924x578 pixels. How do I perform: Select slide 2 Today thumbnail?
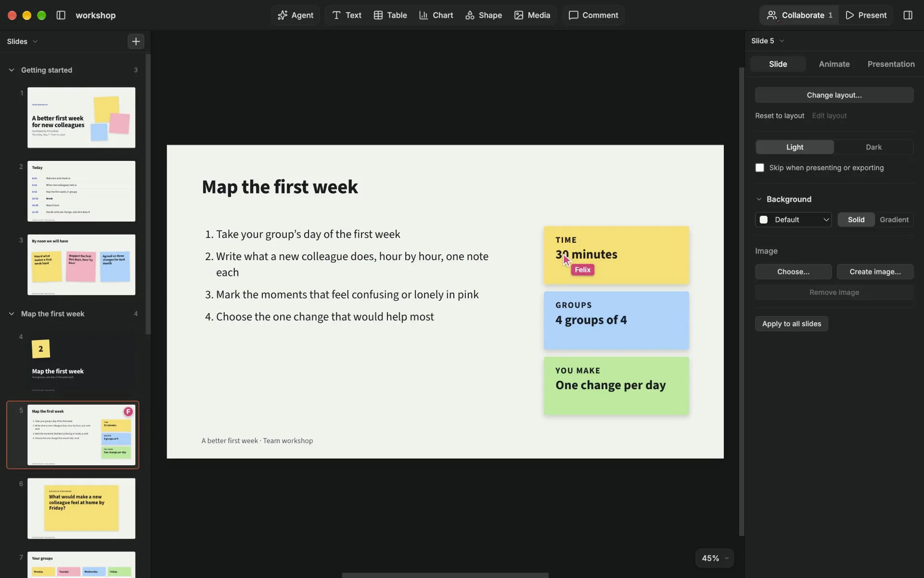pos(81,191)
